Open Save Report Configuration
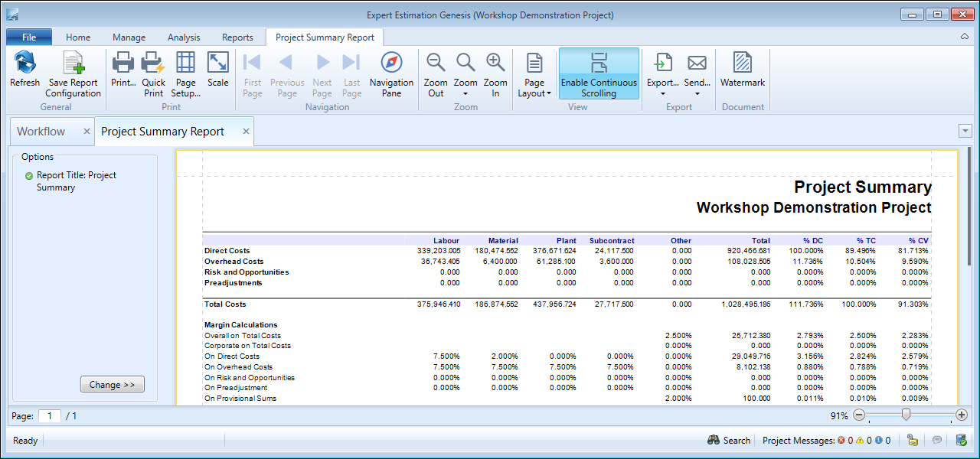This screenshot has width=980, height=459. tap(73, 63)
